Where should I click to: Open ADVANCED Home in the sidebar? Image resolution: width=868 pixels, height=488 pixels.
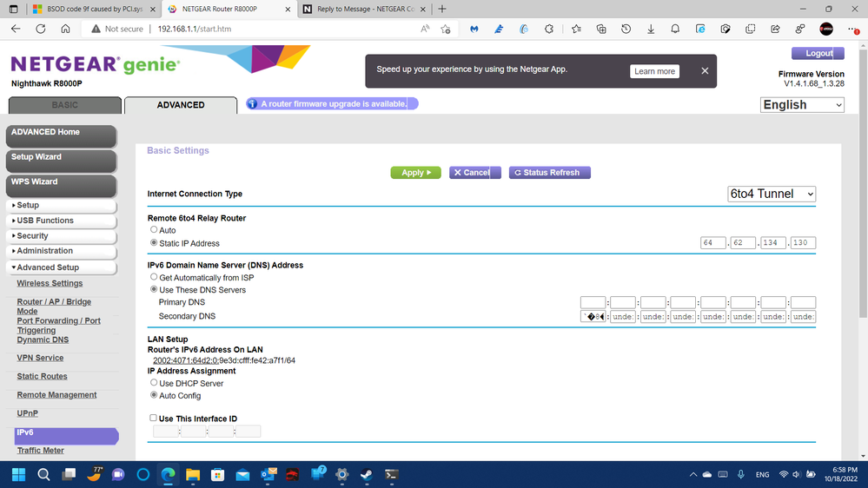[x=61, y=135]
